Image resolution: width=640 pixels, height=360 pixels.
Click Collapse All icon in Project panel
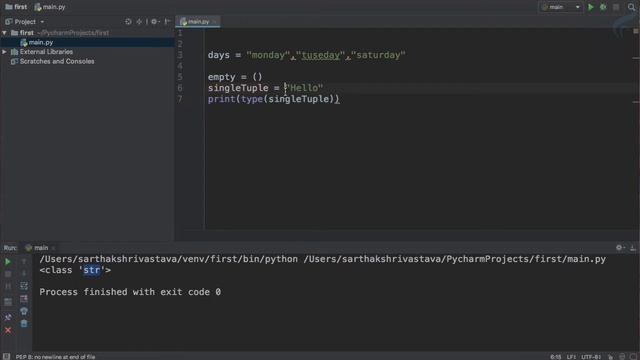pos(139,22)
